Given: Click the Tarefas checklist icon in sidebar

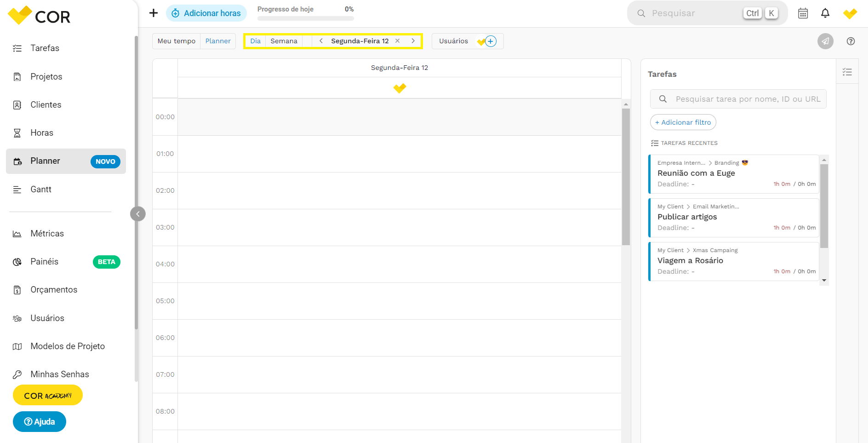Looking at the screenshot, I should pyautogui.click(x=17, y=48).
